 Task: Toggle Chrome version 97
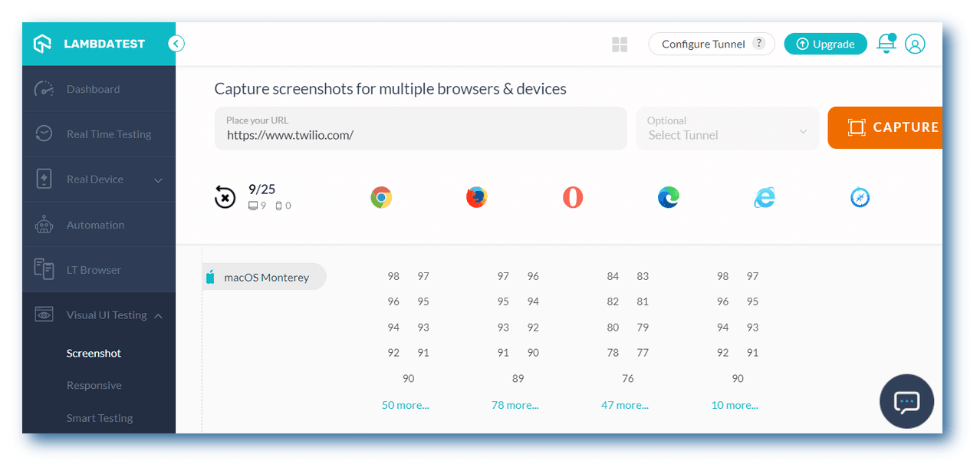pyautogui.click(x=423, y=276)
